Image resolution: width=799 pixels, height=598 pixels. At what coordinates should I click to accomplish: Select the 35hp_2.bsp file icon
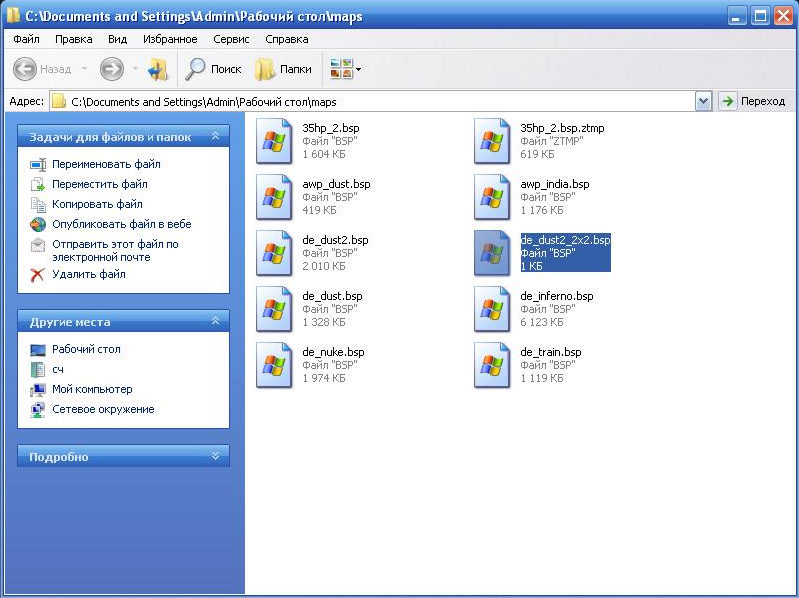click(x=274, y=141)
